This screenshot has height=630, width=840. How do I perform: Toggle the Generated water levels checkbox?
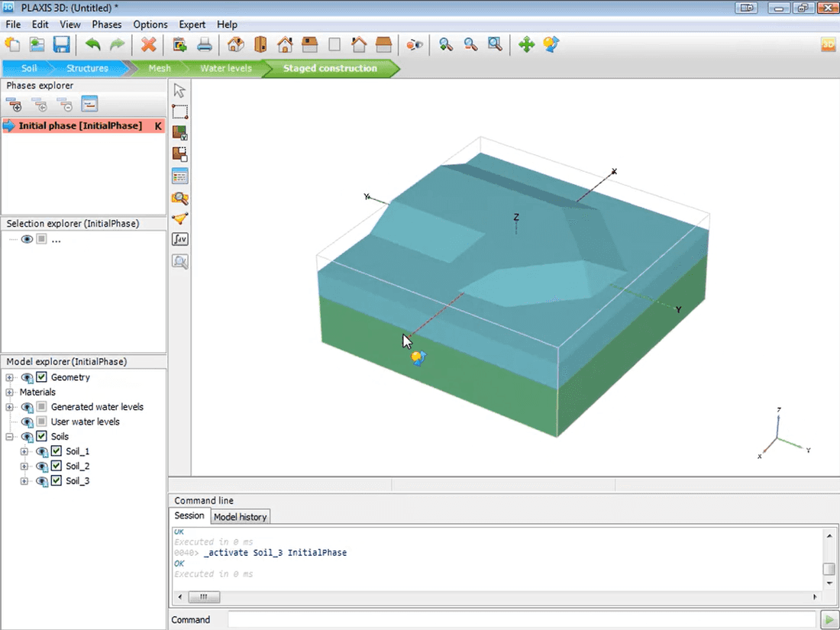(x=41, y=406)
